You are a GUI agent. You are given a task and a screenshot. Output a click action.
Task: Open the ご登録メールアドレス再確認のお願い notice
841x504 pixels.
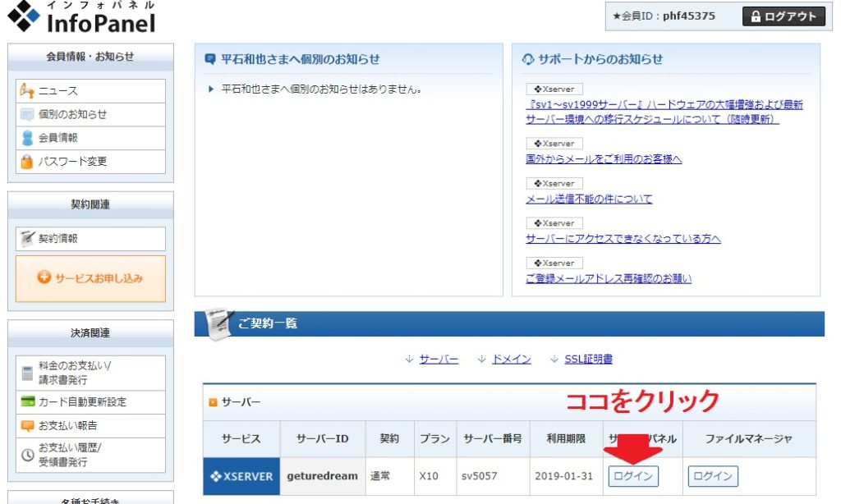point(609,278)
